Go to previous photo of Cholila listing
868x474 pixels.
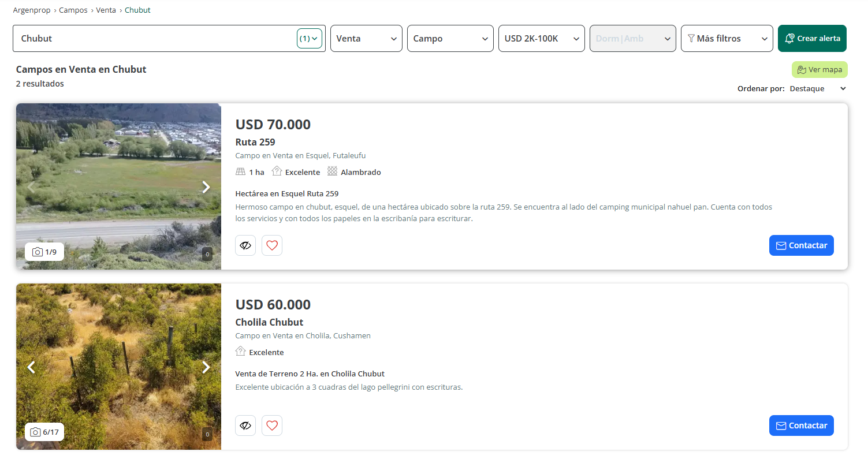tap(32, 367)
